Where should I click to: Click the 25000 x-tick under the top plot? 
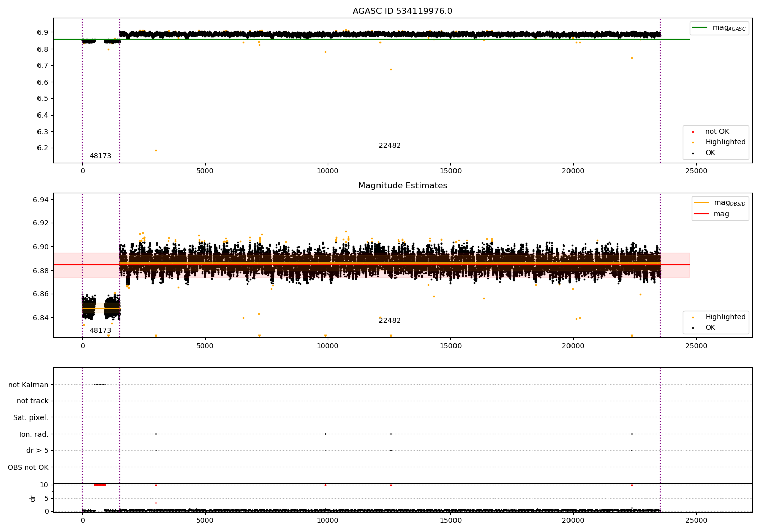[x=696, y=171]
